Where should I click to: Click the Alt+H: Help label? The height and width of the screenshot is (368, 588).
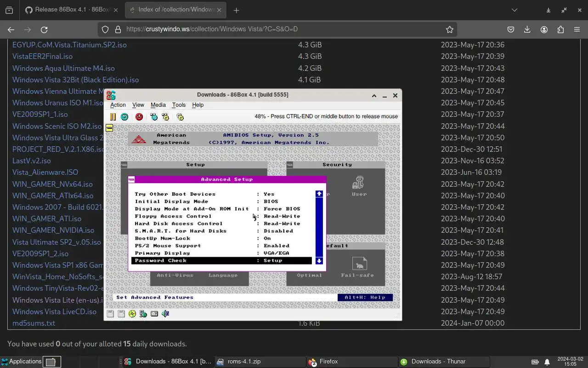coord(365,297)
